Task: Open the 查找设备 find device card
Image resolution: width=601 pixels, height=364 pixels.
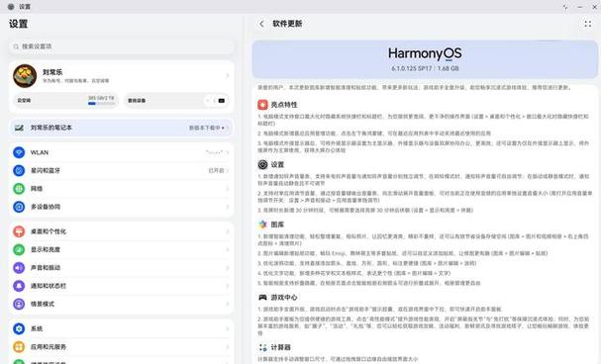Action: [x=177, y=100]
